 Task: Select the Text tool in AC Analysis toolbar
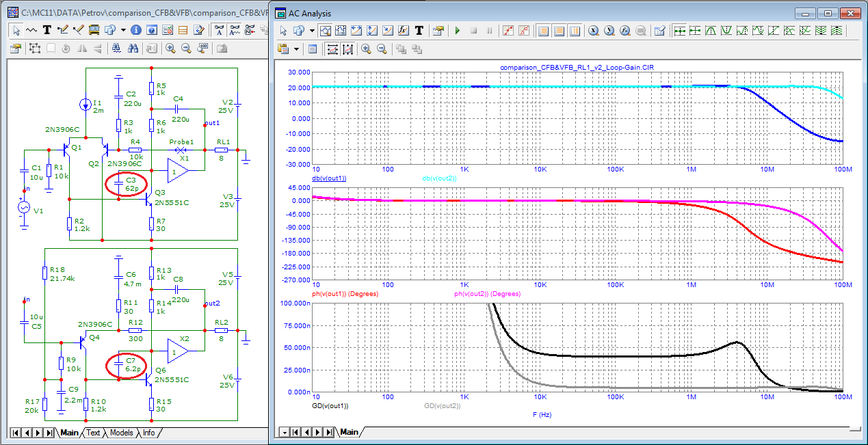(x=419, y=31)
